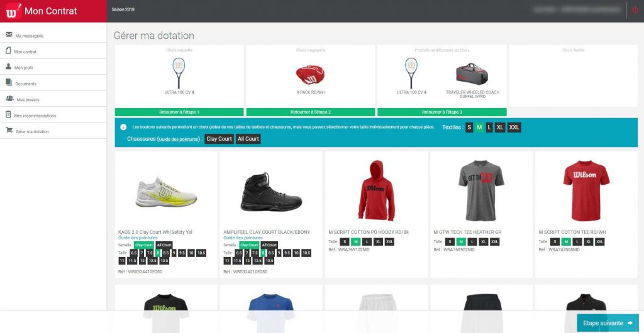Select All Court sole for AMPLIFEEL shoe

tap(269, 245)
